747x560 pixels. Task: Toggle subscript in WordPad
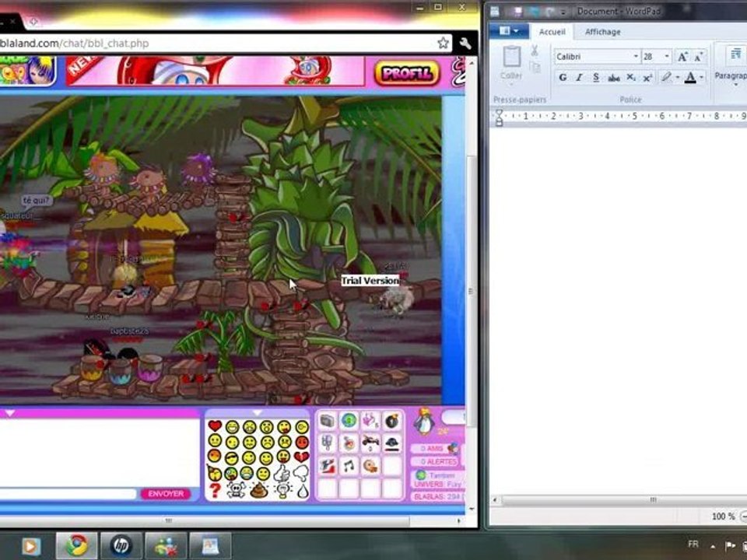point(631,77)
